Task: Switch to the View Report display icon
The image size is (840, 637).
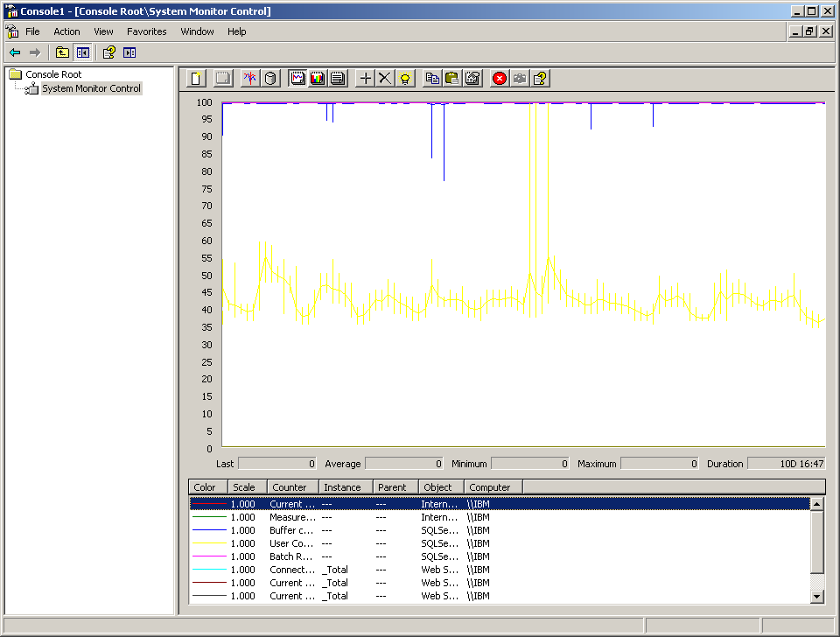Action: 338,79
